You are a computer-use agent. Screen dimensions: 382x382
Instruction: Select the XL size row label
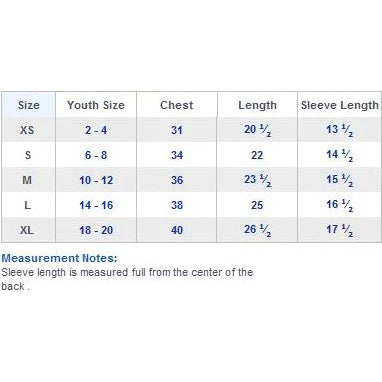coord(27,230)
